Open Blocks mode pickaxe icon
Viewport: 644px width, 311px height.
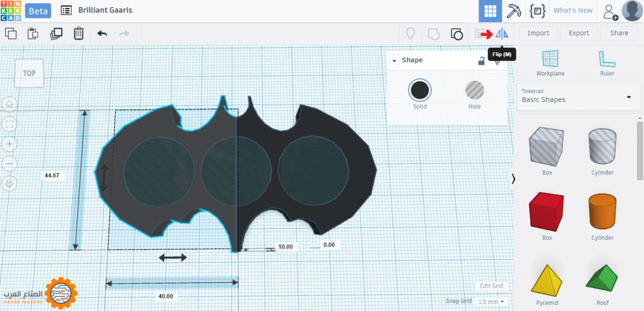click(x=513, y=11)
